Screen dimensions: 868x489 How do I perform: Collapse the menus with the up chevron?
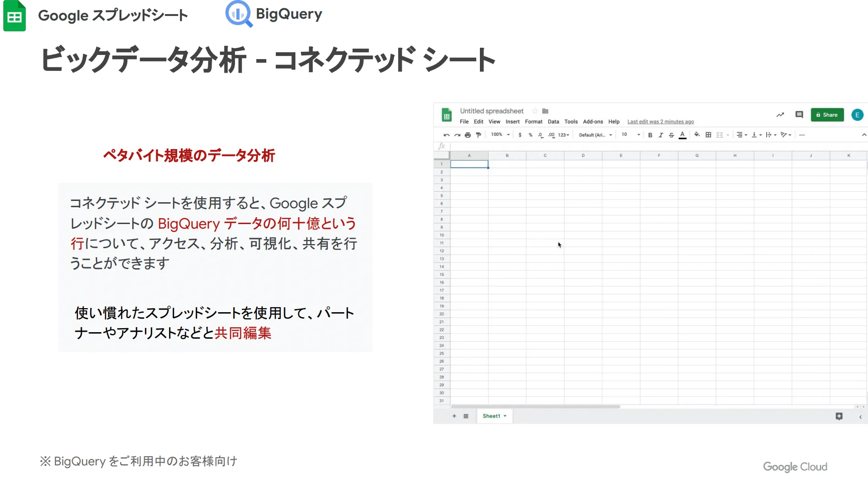864,135
